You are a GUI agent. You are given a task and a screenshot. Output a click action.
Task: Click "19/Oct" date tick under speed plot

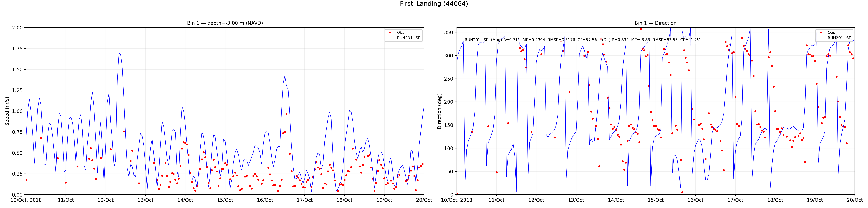tap(384, 200)
